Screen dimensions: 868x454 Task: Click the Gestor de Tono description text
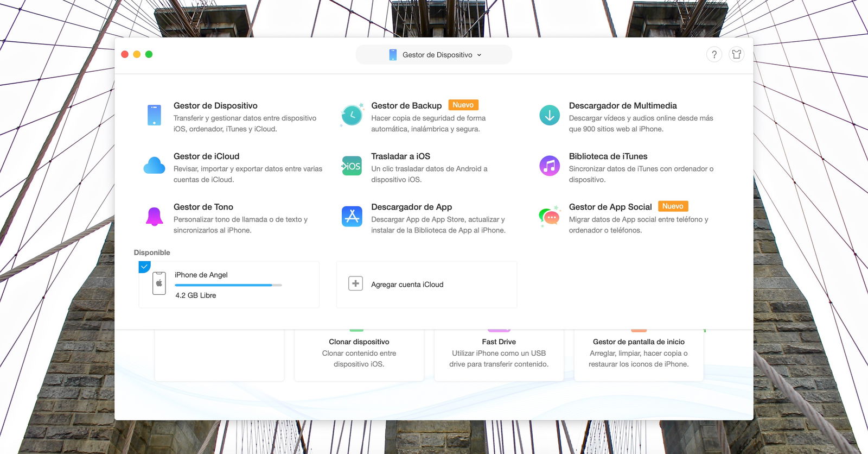(x=240, y=225)
